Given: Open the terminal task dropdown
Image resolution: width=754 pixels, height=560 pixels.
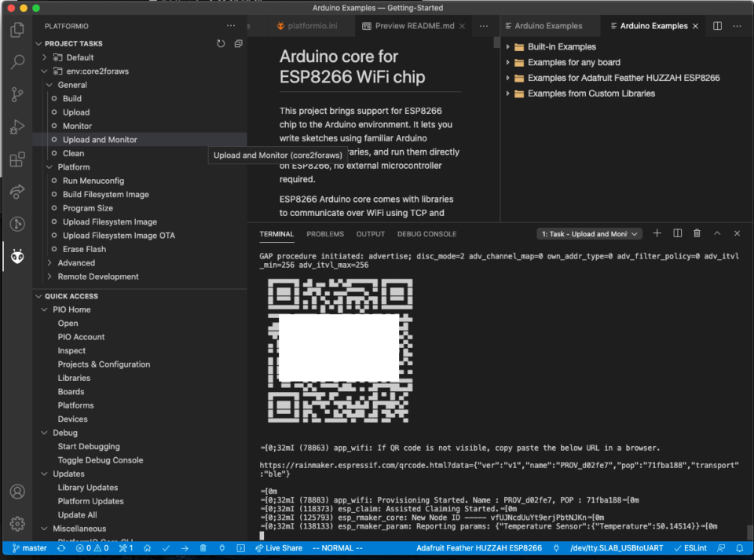Looking at the screenshot, I should click(x=589, y=233).
